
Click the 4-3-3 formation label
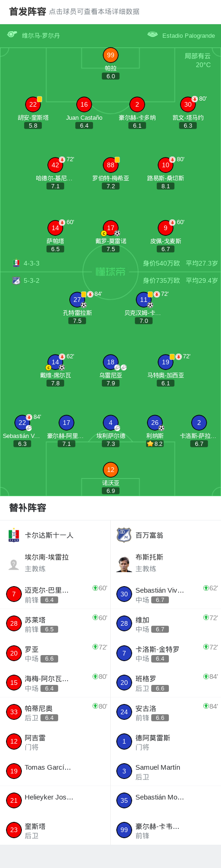(32, 263)
